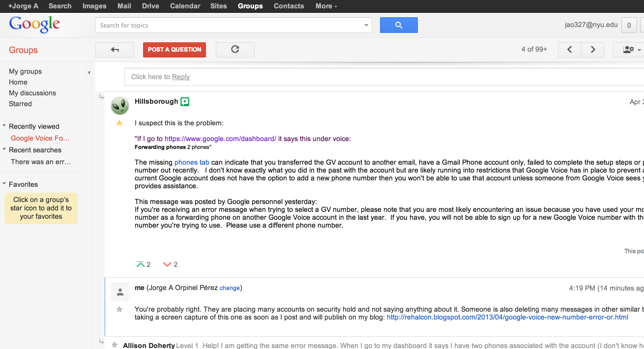Screen dimensions: 644x349
Task: Open the More menu in the top bar
Action: coord(326,6)
